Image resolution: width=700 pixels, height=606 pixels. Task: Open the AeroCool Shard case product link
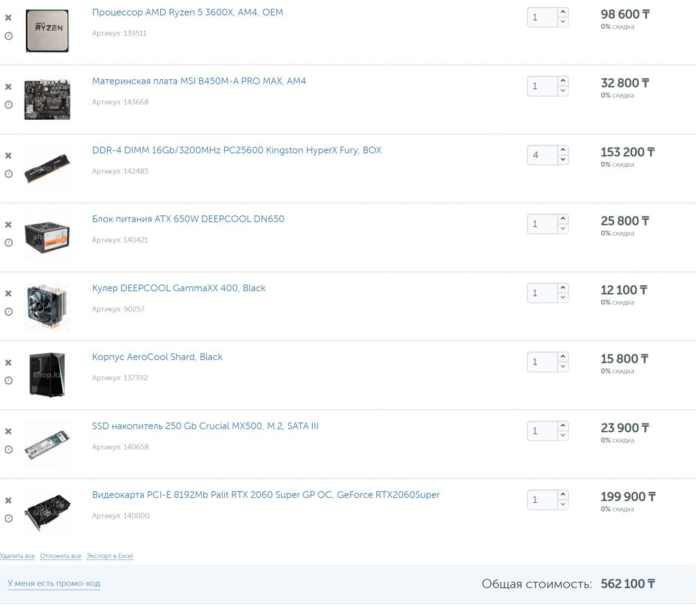click(x=157, y=357)
